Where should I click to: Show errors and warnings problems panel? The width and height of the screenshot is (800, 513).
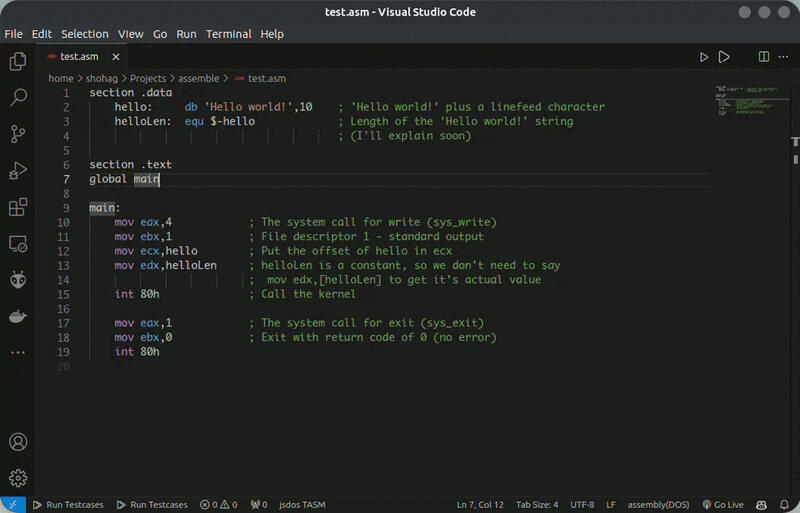[x=218, y=504]
